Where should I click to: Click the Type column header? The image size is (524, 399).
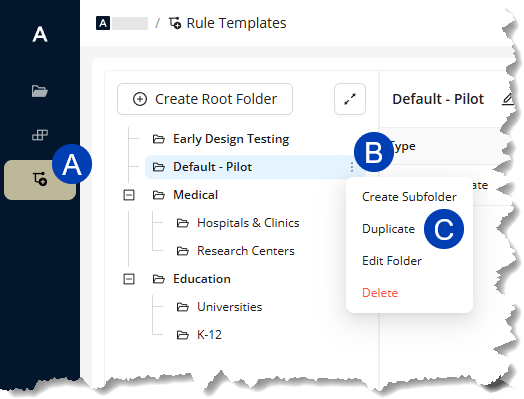[403, 146]
